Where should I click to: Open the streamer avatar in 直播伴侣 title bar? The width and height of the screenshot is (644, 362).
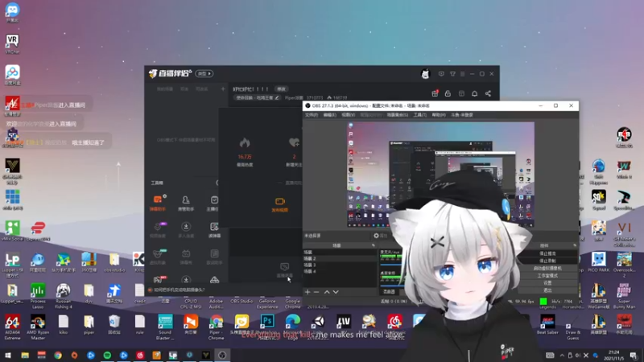[425, 74]
